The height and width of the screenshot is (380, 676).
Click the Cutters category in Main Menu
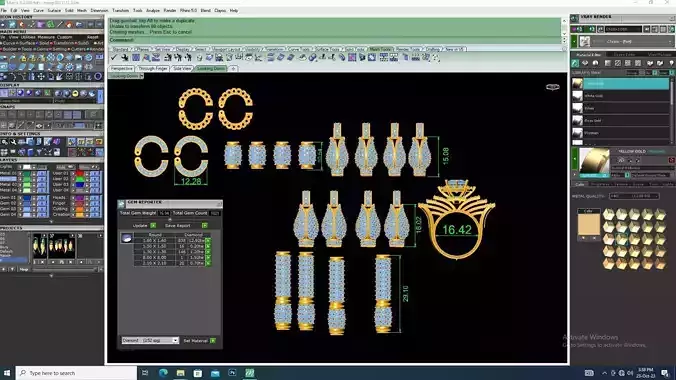[x=78, y=49]
